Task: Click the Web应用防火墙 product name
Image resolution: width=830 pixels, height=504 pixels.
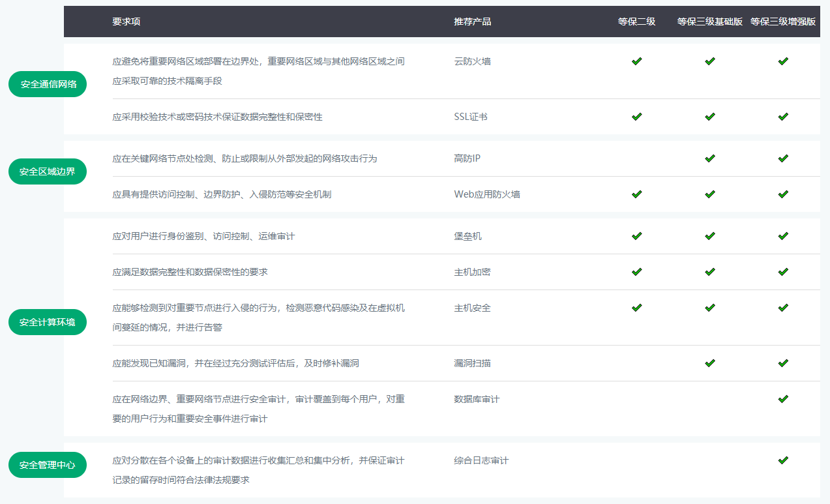Action: pos(487,194)
